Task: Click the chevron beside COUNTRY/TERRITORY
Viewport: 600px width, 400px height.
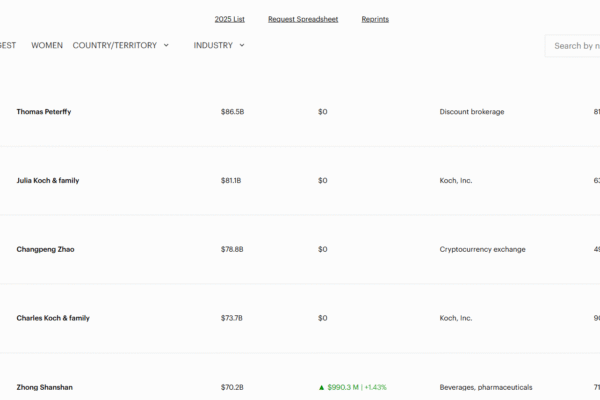Action: (166, 45)
